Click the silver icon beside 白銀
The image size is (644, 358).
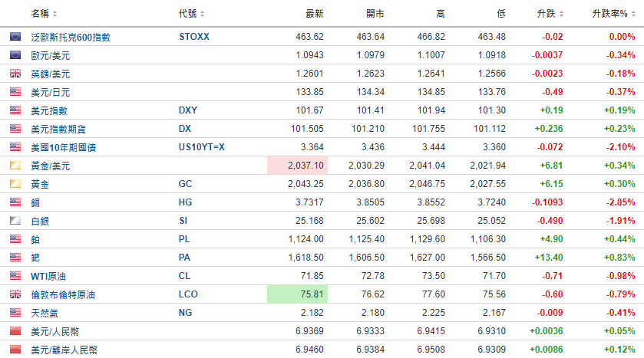click(15, 221)
